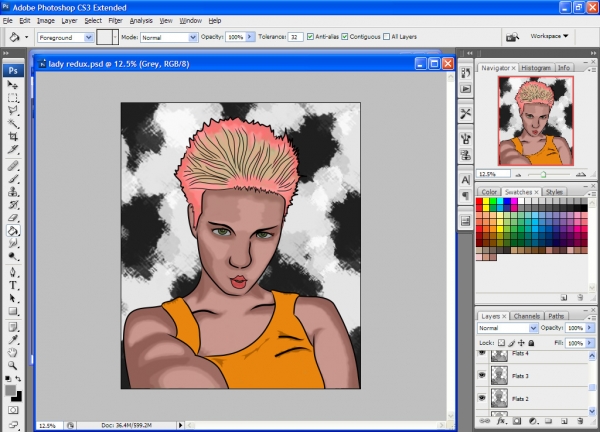Screen dimensions: 600x432
Task: Open the Mode dropdown in options bar
Action: [192, 37]
